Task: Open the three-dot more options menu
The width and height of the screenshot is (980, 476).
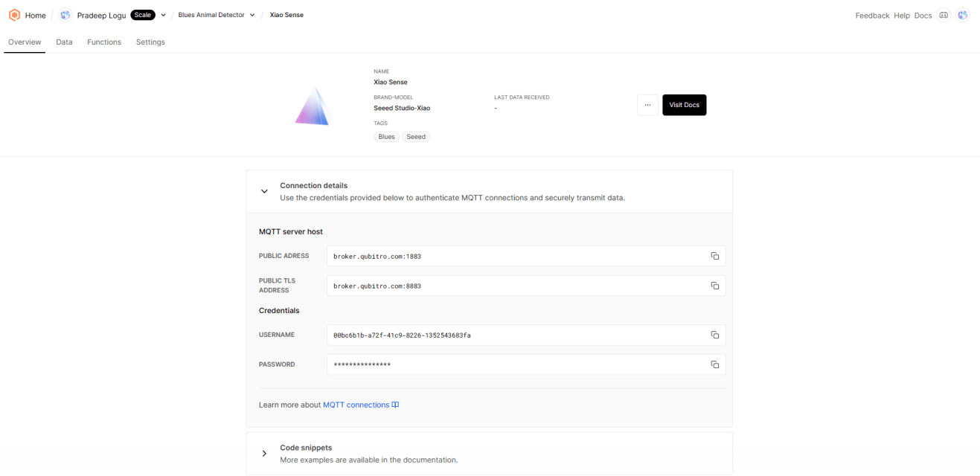Action: point(647,105)
